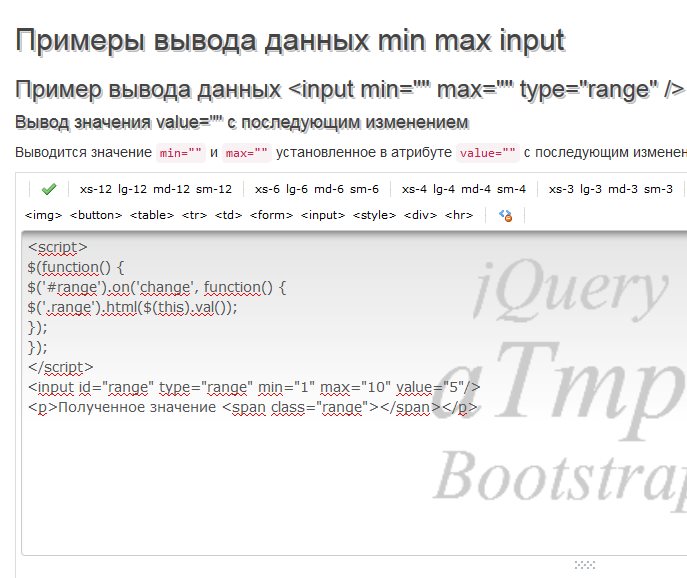Click the max="" inline code label
The width and height of the screenshot is (687, 578).
pos(246,153)
